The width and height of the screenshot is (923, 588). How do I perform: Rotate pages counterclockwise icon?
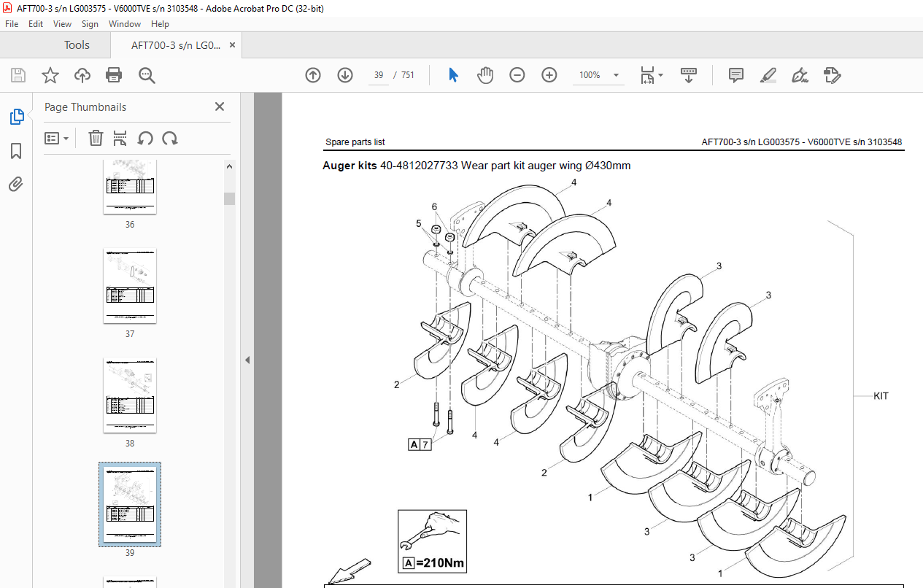tap(145, 138)
